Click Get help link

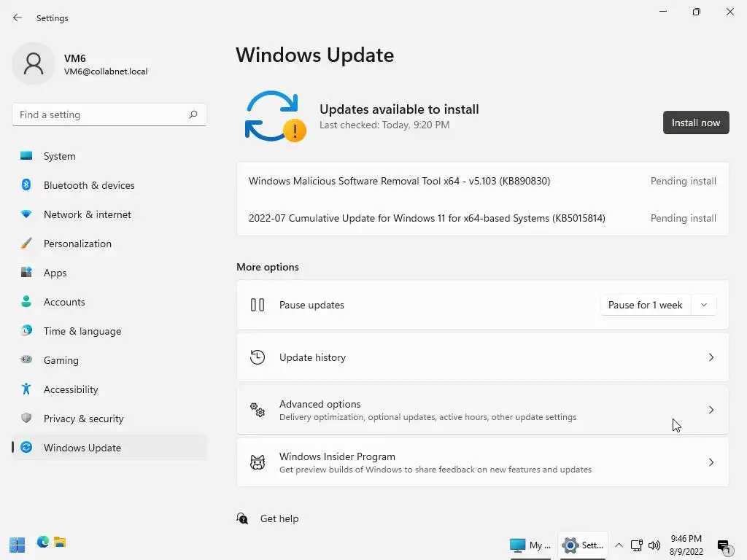tap(279, 518)
